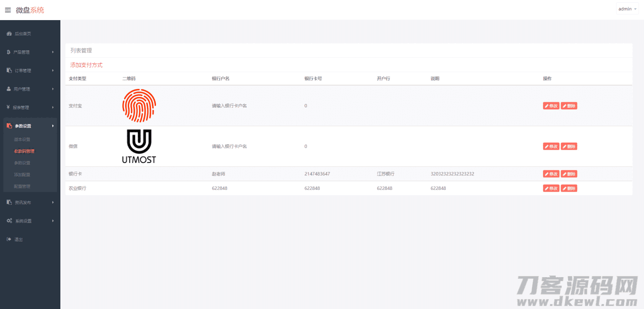Click 622848 in the 银行户名 column
This screenshot has width=644, height=309.
(x=219, y=188)
